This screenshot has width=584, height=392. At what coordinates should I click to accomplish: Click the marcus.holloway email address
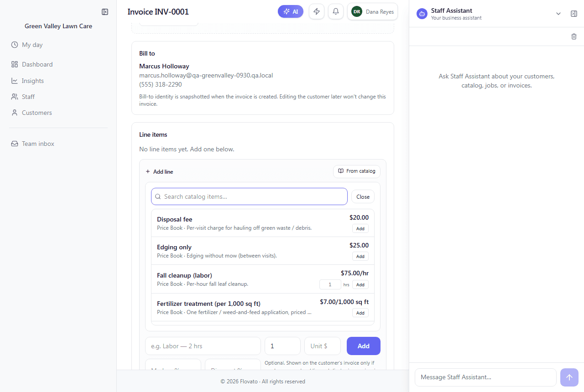click(206, 75)
